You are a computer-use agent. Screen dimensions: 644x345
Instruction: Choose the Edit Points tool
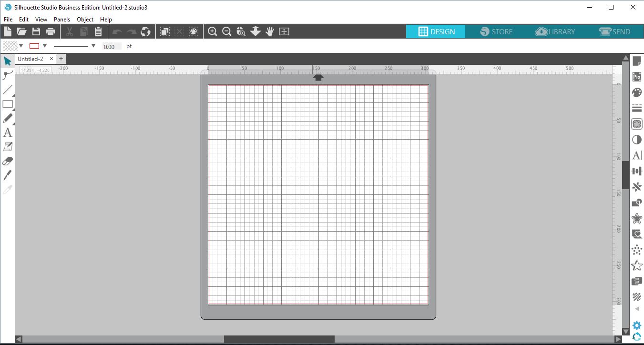click(x=7, y=75)
